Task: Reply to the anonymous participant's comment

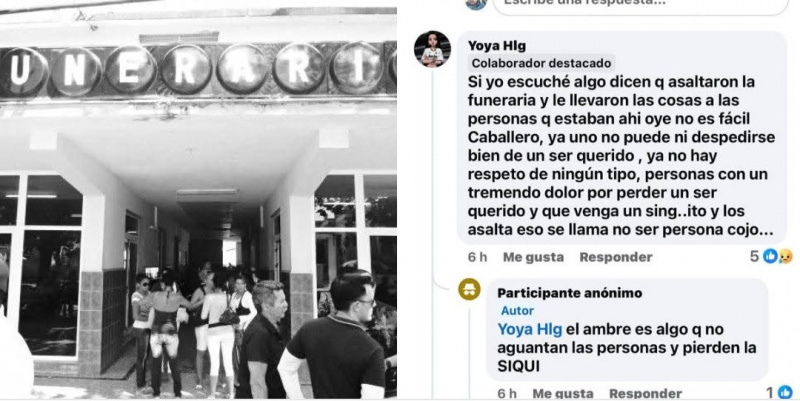Action: click(x=645, y=393)
